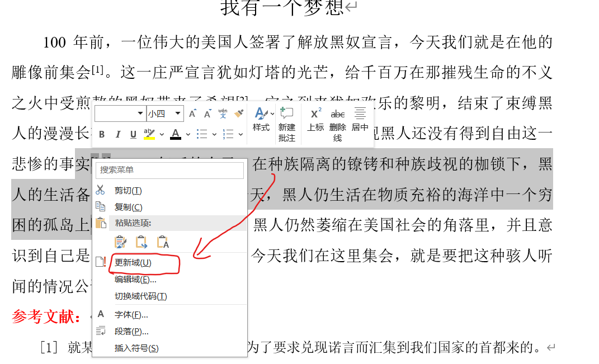Toggle underline formatting in mini toolbar
Viewport: 599px width, 364px height.
tap(133, 134)
